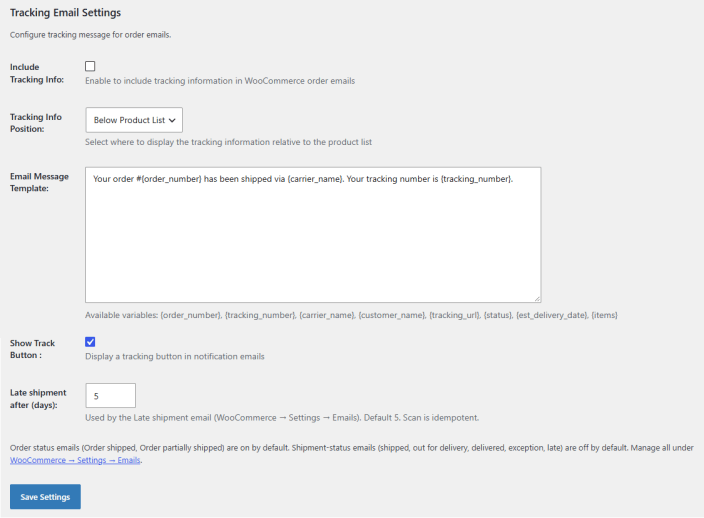The width and height of the screenshot is (704, 518).
Task: Click the Save Settings button
Action: click(45, 496)
